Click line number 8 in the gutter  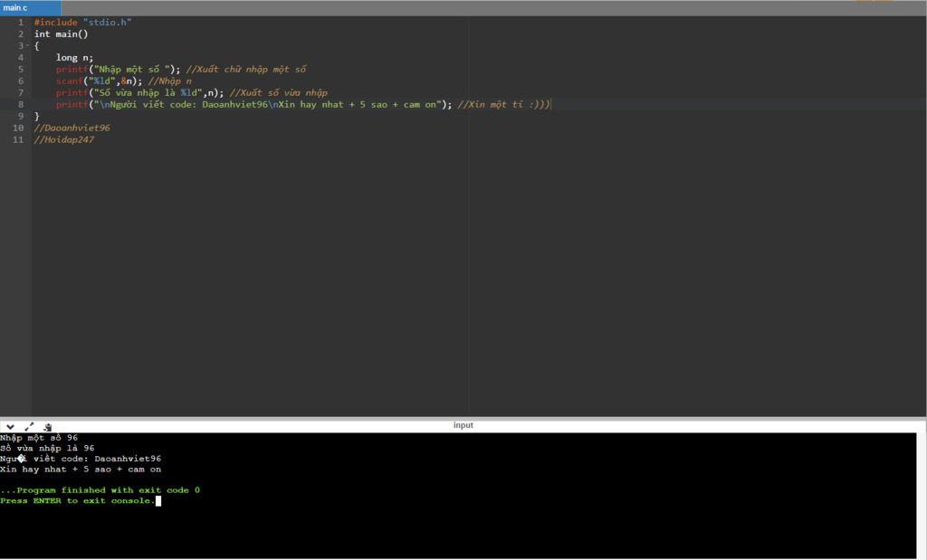tap(20, 105)
